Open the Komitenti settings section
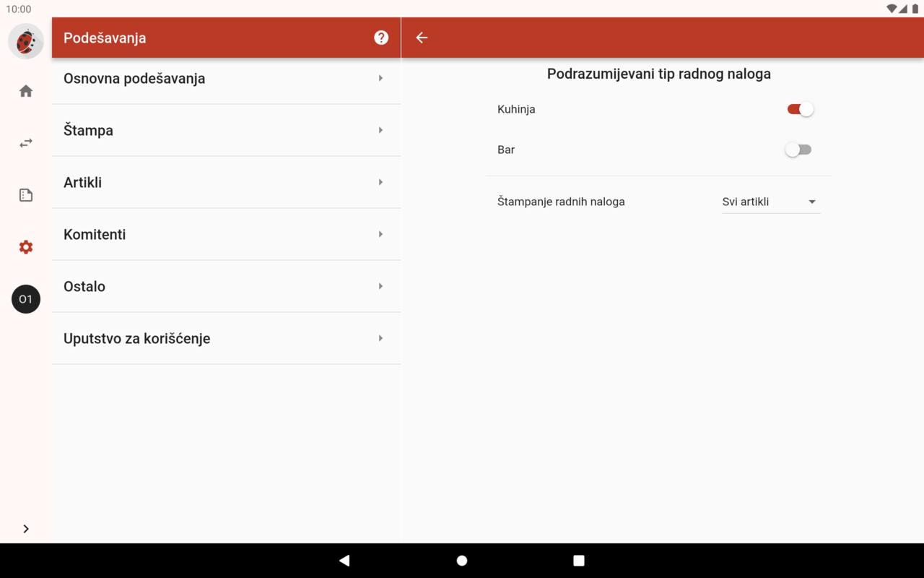Screen dimensions: 924x578 tap(226, 234)
